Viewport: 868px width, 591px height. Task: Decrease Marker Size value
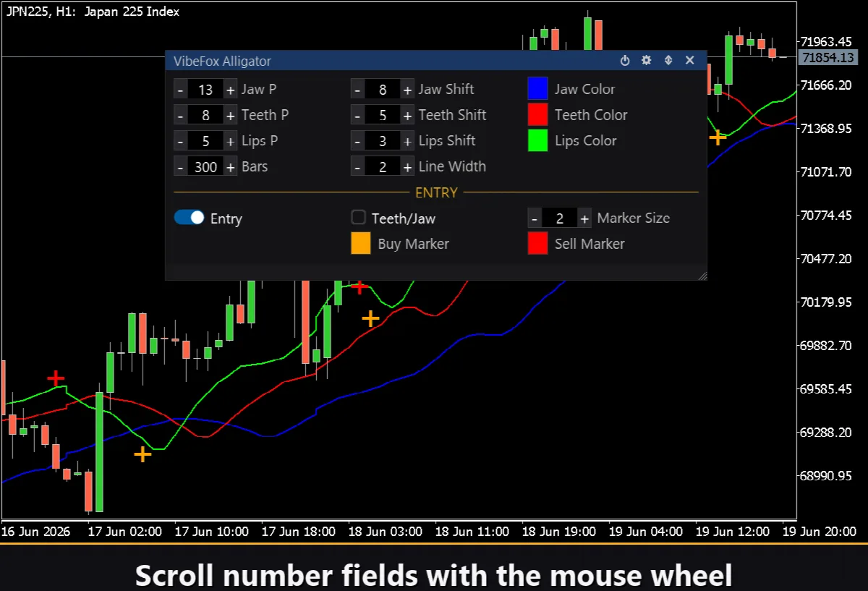click(535, 218)
